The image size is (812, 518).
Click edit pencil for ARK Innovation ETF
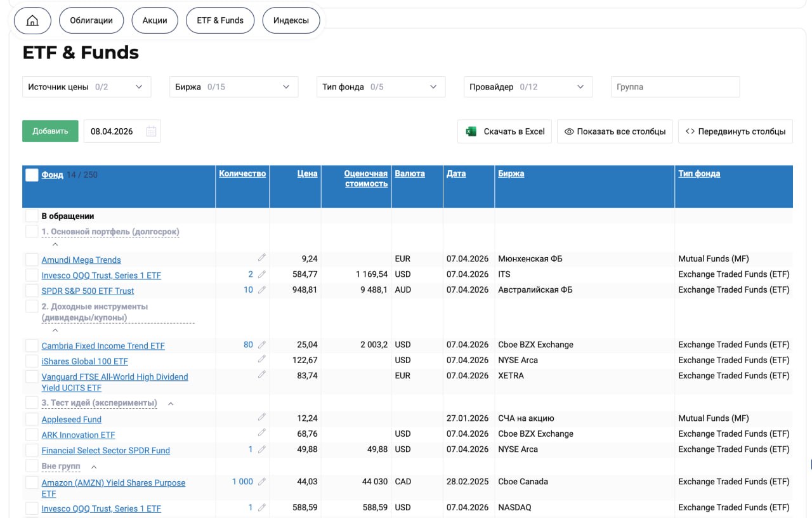click(x=262, y=433)
